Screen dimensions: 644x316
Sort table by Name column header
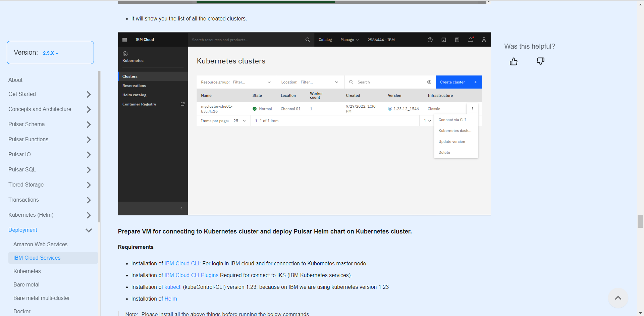206,96
